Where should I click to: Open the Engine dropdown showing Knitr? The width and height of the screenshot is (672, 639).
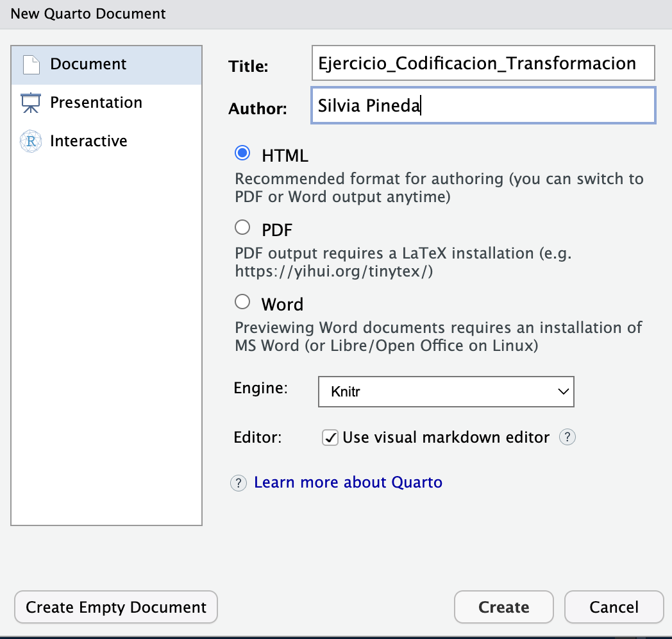[446, 391]
